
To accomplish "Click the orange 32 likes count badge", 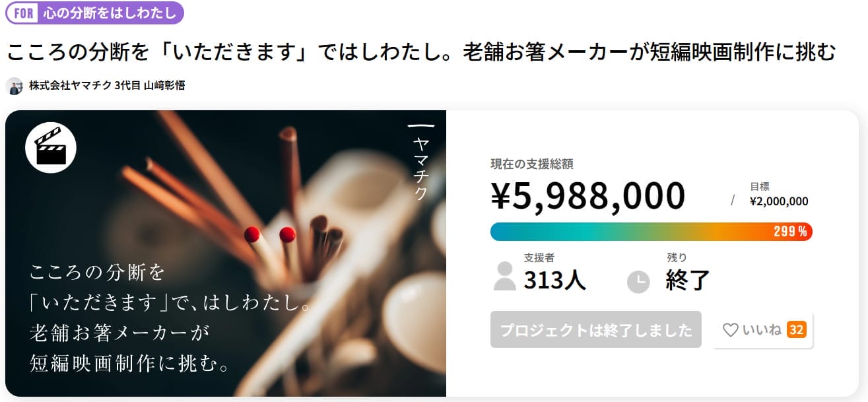I will coord(797,329).
